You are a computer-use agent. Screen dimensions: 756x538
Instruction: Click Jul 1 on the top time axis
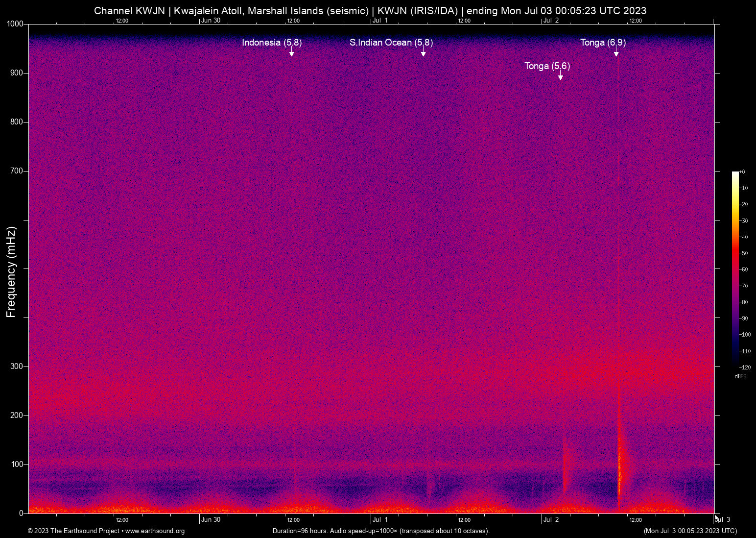tap(380, 20)
